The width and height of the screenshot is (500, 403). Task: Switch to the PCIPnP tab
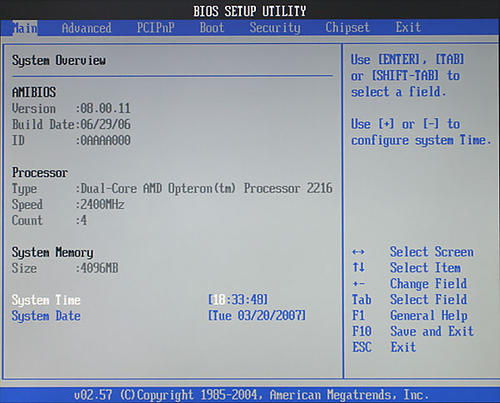156,28
